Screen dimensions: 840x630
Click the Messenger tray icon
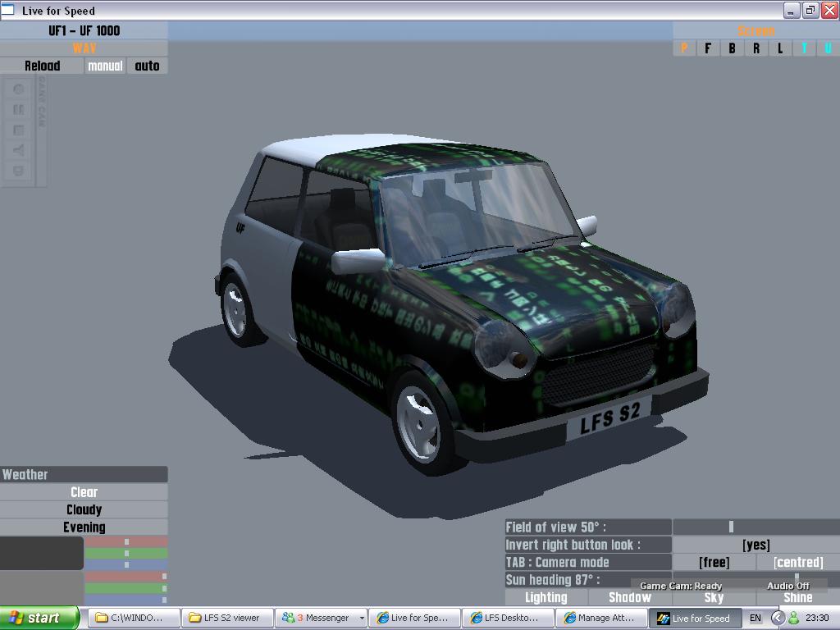793,619
